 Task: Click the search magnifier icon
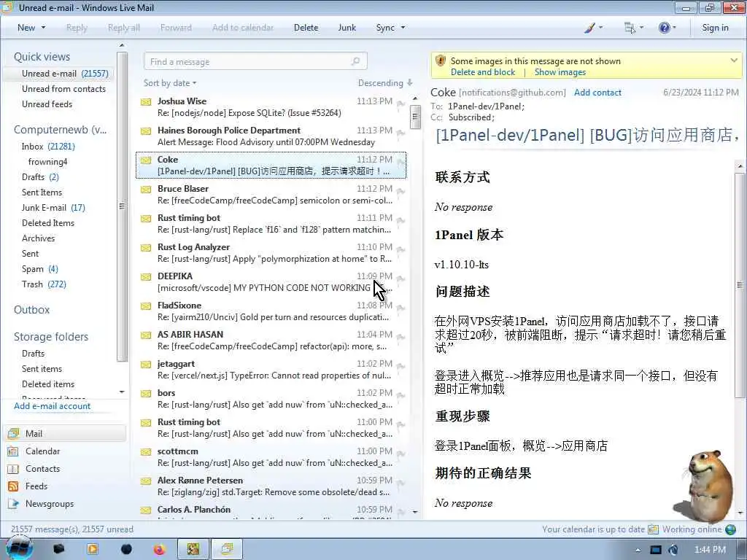(355, 61)
